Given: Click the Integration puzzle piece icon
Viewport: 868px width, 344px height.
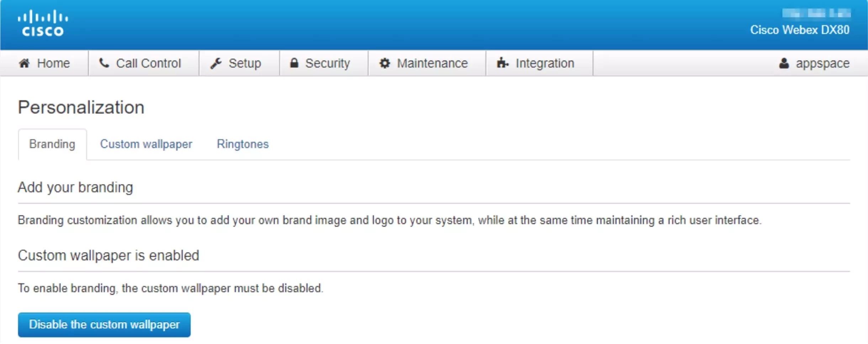Looking at the screenshot, I should pyautogui.click(x=502, y=63).
